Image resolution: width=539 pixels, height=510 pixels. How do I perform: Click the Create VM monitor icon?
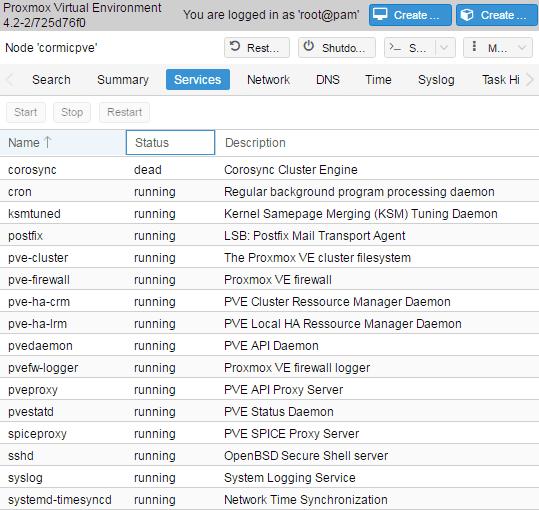(x=380, y=14)
